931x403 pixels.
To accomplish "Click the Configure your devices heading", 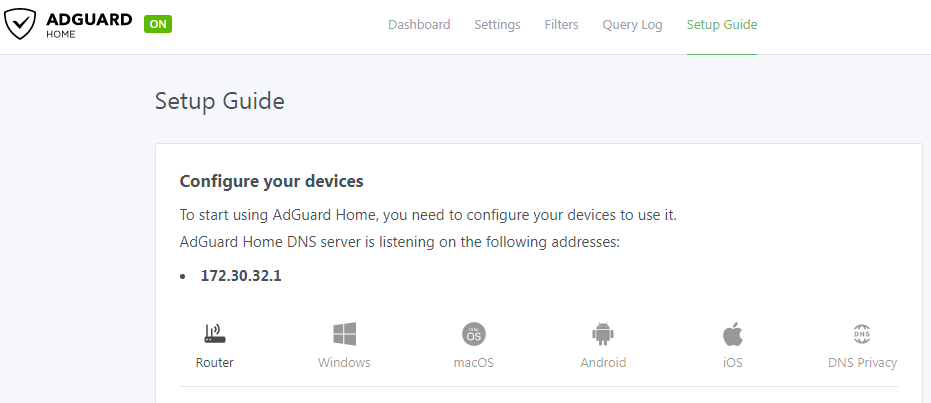I will tap(271, 182).
